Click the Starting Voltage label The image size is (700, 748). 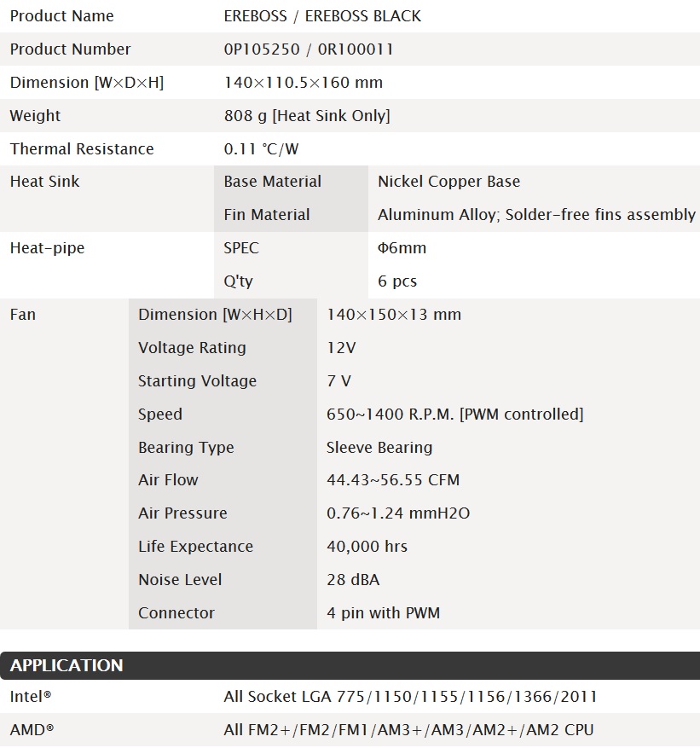click(197, 381)
